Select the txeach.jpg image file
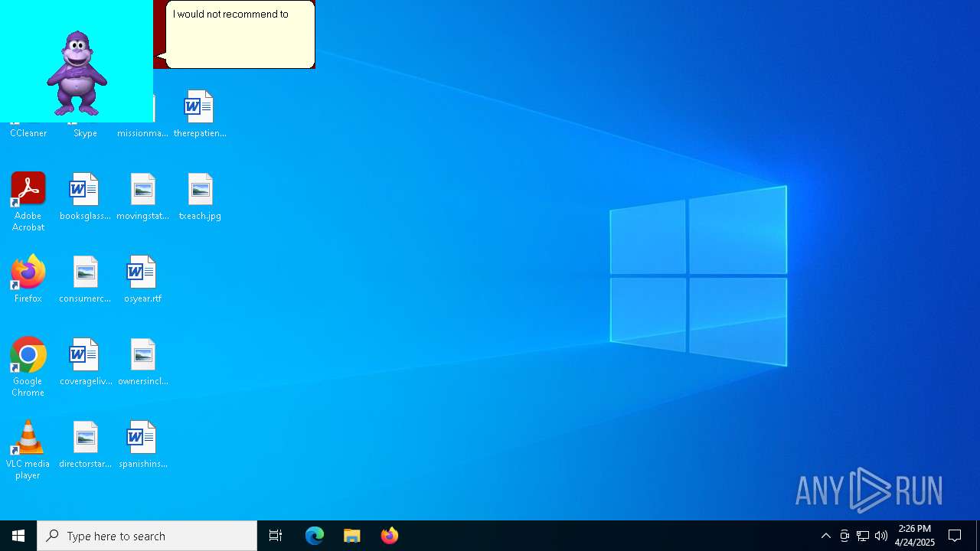Viewport: 980px width, 551px height. pyautogui.click(x=200, y=197)
